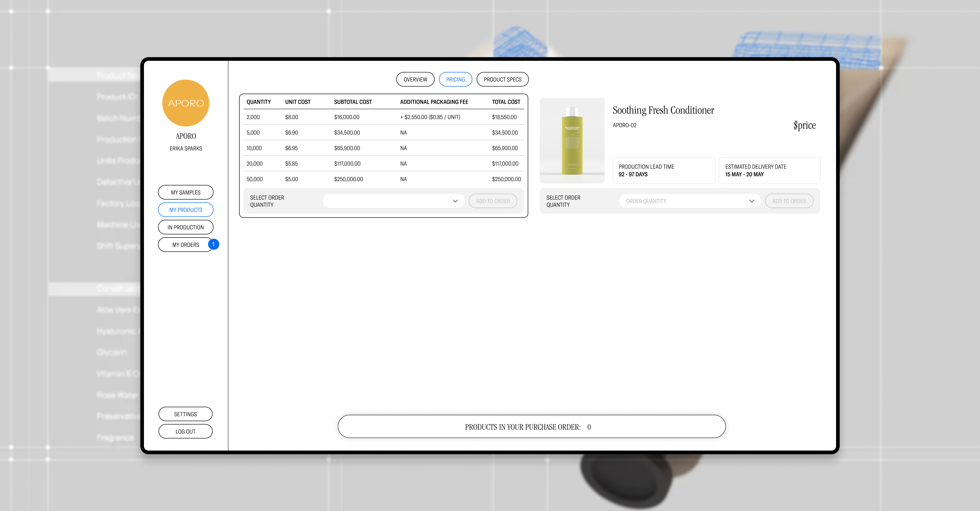Open My Products section
This screenshot has width=980, height=511.
coord(186,210)
